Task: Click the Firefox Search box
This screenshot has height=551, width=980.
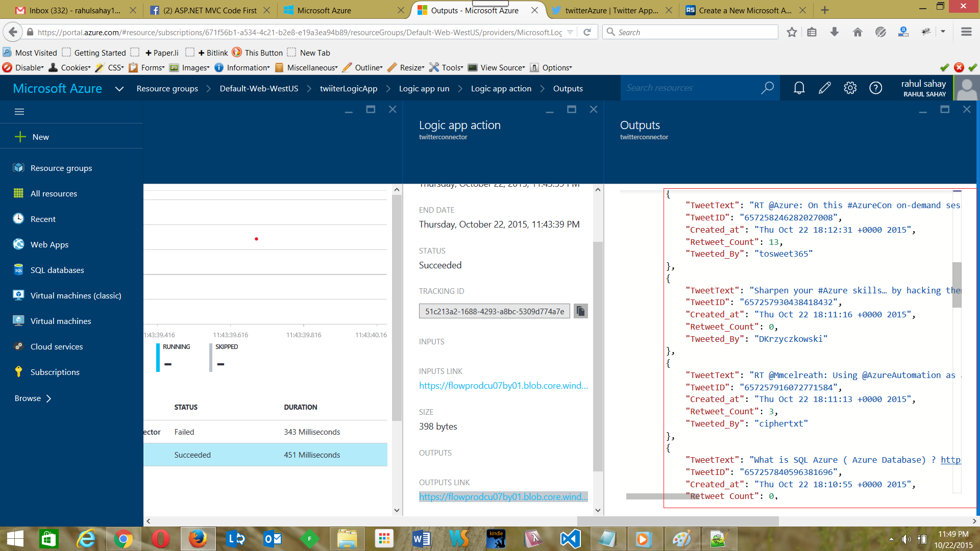Action: click(690, 32)
